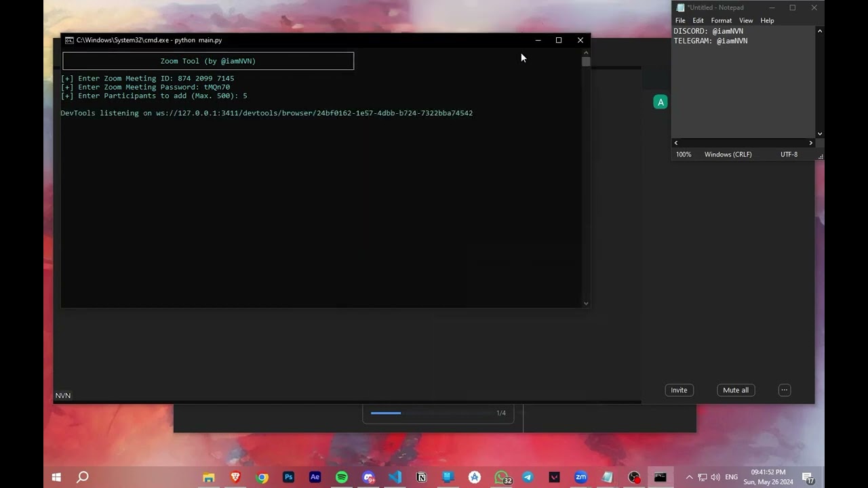The image size is (868, 488).
Task: Click the UTF-8 encoding in Notepad status bar
Action: (789, 155)
